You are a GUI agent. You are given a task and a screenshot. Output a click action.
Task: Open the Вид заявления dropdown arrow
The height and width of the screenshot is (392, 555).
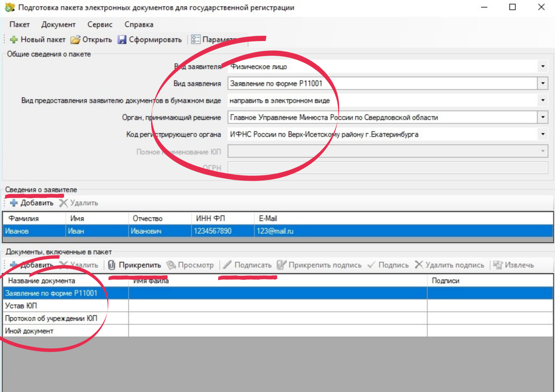point(543,83)
